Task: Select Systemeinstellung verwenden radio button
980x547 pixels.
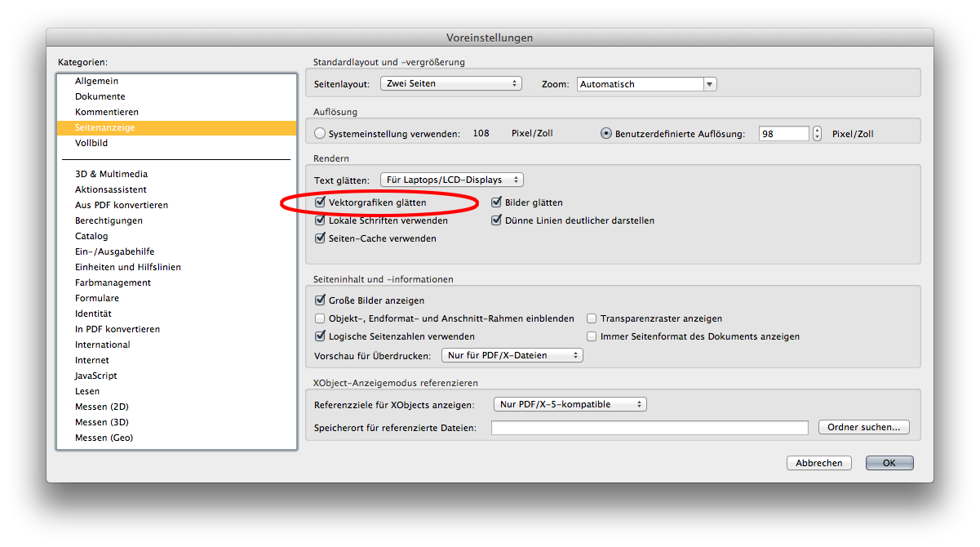Action: point(320,133)
